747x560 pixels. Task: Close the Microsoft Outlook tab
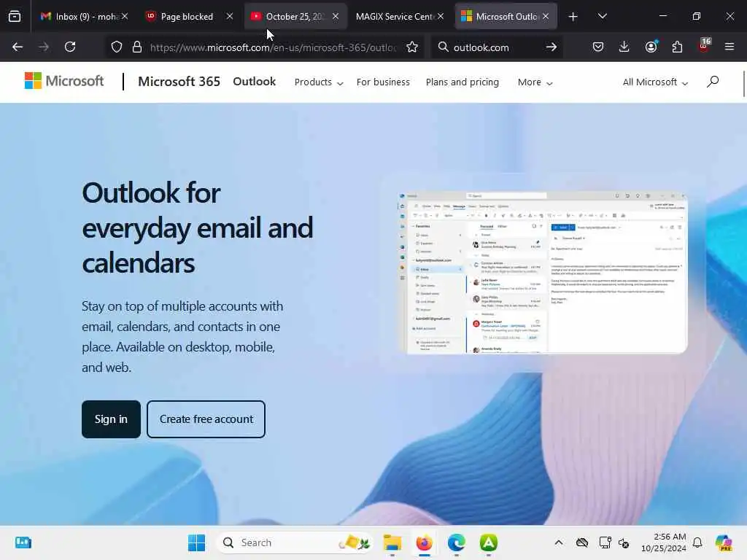[x=546, y=16]
